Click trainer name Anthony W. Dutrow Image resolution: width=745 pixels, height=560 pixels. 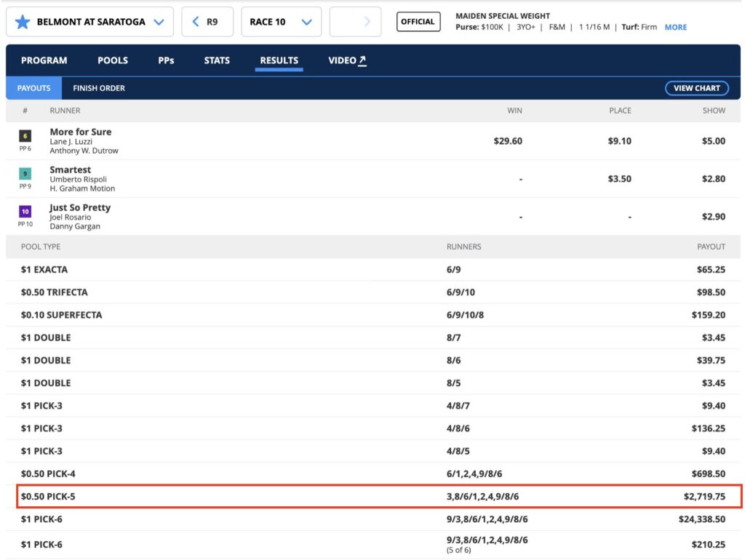84,151
